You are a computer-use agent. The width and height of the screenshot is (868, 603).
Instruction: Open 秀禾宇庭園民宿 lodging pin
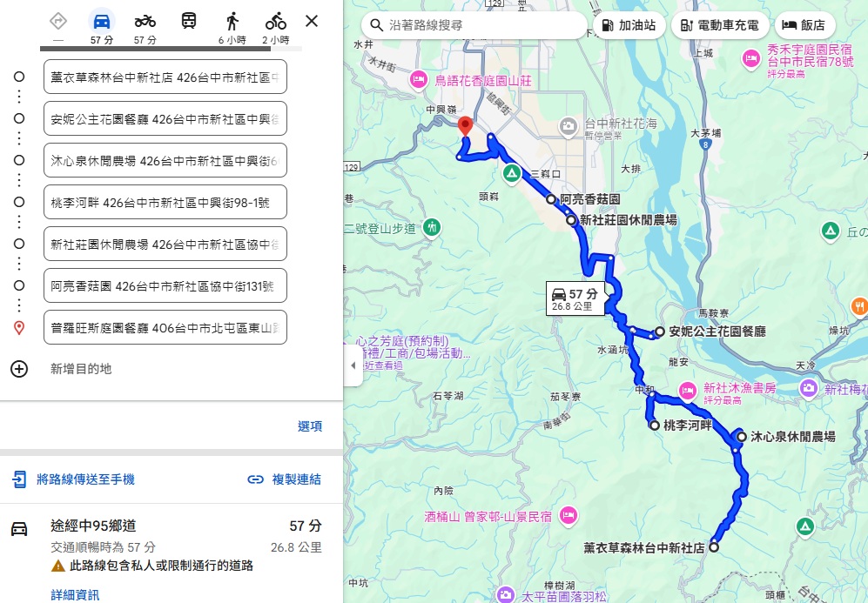pos(751,58)
